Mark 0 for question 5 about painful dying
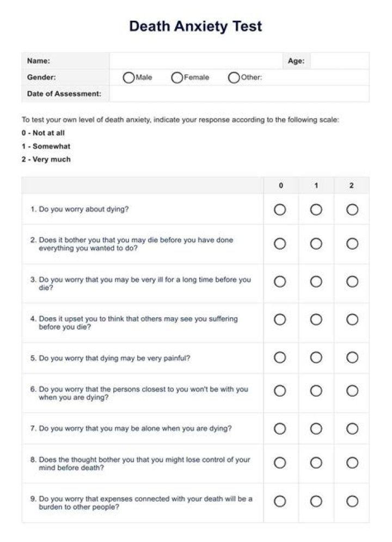Viewport: 392px width, 542px height. pos(280,358)
